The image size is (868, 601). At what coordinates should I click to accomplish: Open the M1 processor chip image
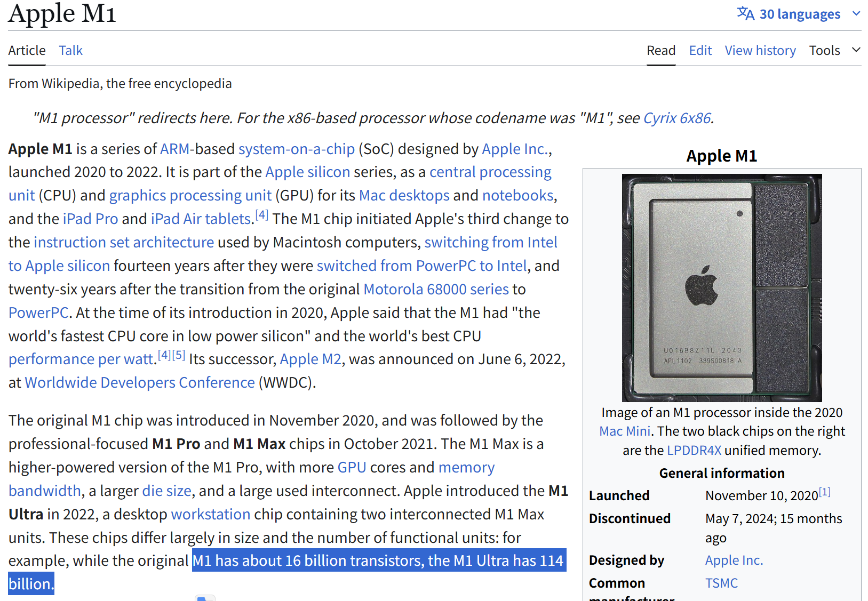(721, 287)
